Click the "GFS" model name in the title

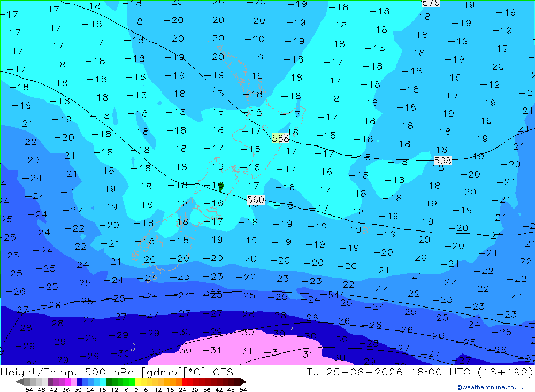223,372
